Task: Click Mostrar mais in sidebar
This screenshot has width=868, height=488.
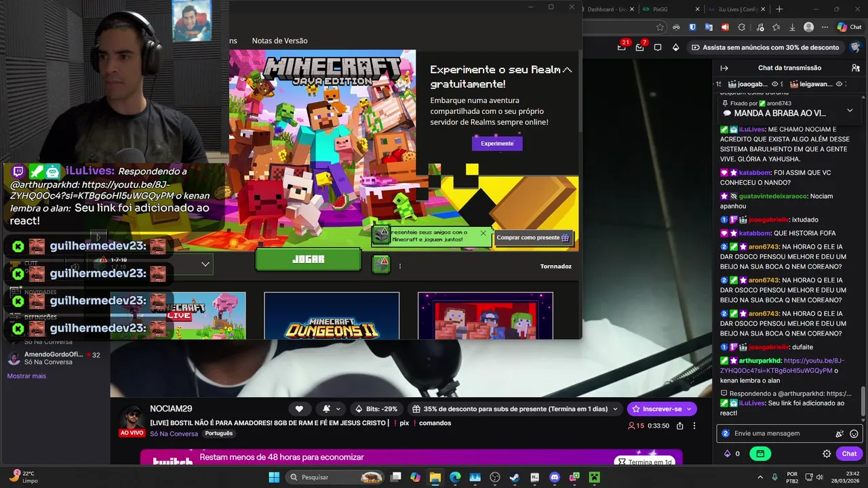Action: coord(26,376)
